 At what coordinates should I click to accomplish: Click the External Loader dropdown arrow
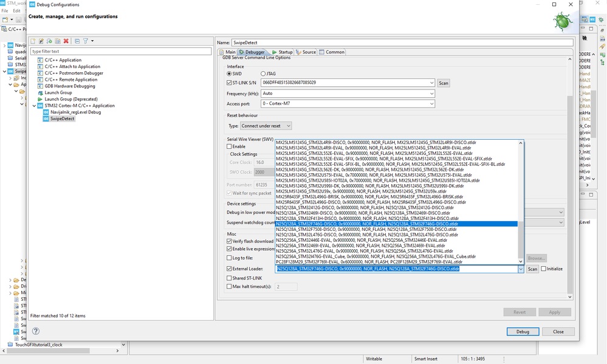pos(521,269)
